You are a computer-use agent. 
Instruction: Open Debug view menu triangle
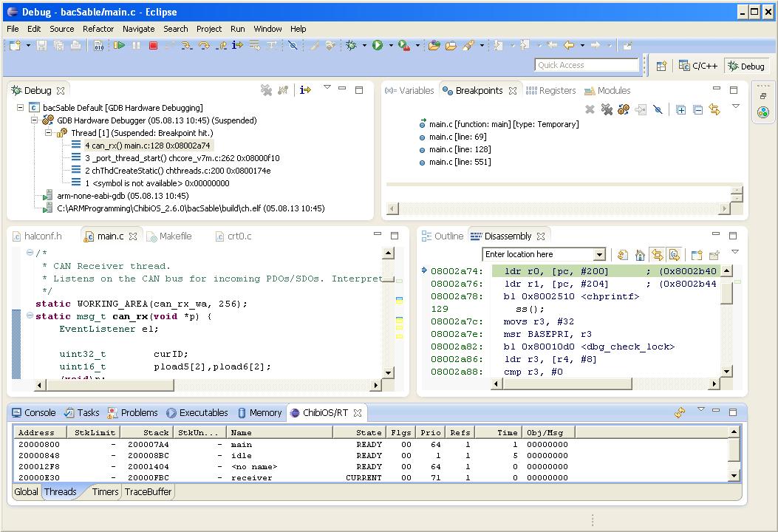click(327, 87)
